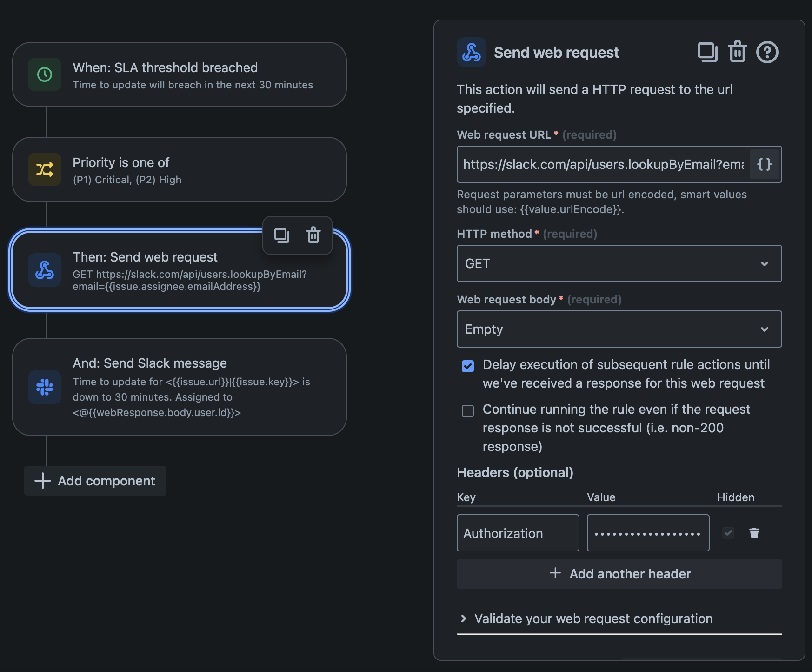Click the plus icon beside Add component
This screenshot has height=672, width=812.
pos(43,481)
